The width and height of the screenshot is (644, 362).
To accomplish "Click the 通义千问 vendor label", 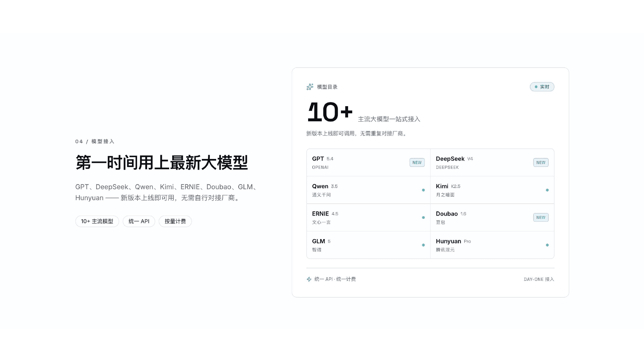I will click(321, 195).
